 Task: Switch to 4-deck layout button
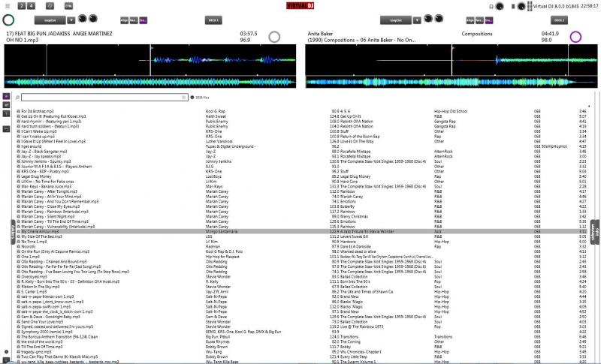pos(31,6)
